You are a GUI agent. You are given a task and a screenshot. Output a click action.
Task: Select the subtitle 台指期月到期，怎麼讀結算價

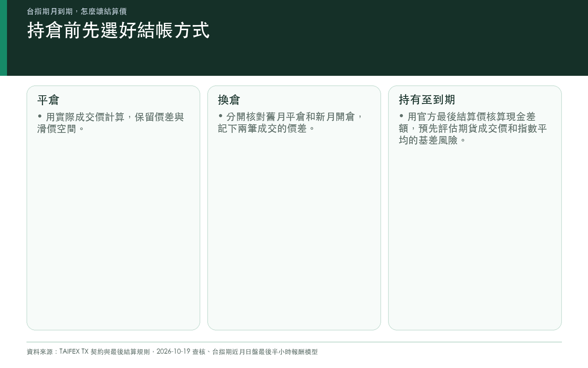click(77, 11)
